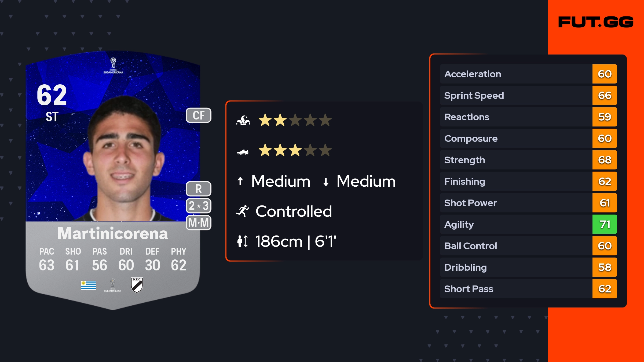Screen dimensions: 644x362
Task: Click the Danubio club badge
Action: (137, 285)
